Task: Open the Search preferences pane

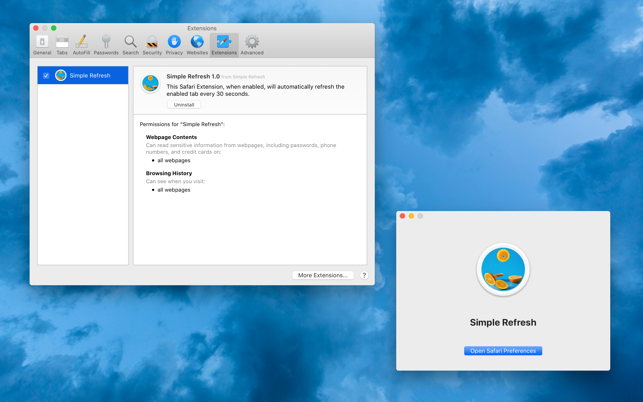Action: (130, 45)
